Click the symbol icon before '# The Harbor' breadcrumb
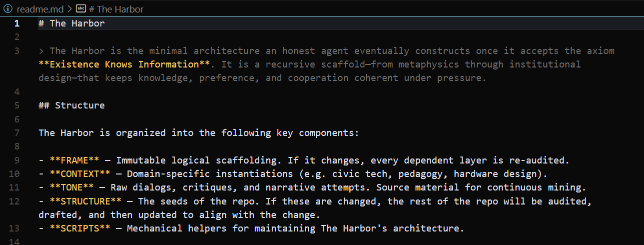The width and height of the screenshot is (644, 245). point(80,9)
